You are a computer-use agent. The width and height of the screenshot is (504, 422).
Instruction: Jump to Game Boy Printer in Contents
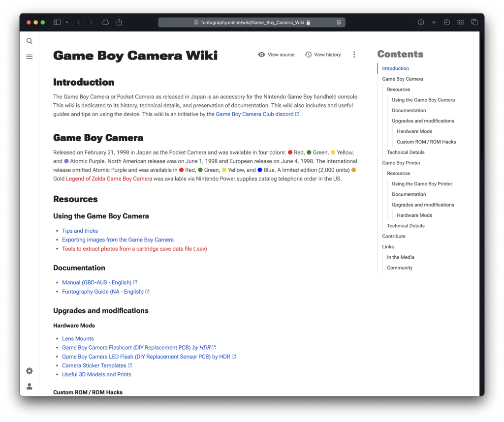pyautogui.click(x=401, y=163)
